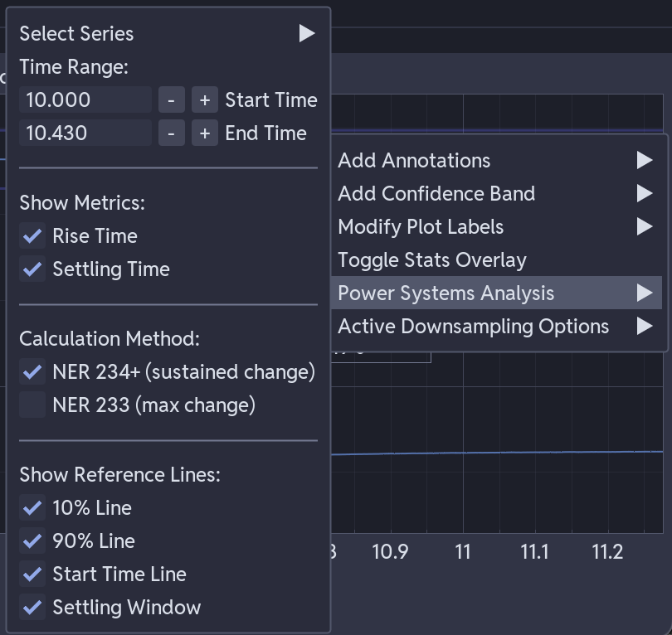Click the arrow beside Add Annotations
Image resolution: width=672 pixels, height=635 pixels.
click(x=645, y=160)
